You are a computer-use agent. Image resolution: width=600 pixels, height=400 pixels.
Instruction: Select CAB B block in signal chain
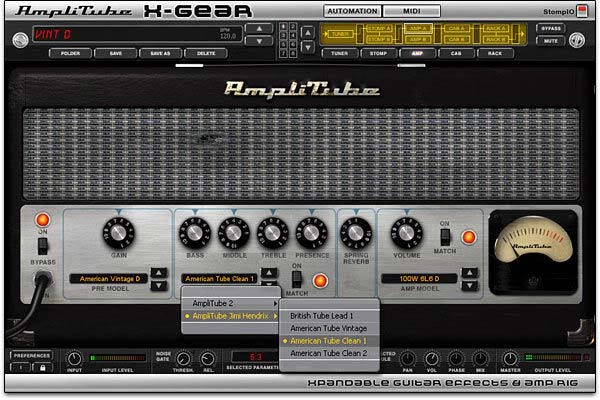coord(457,39)
